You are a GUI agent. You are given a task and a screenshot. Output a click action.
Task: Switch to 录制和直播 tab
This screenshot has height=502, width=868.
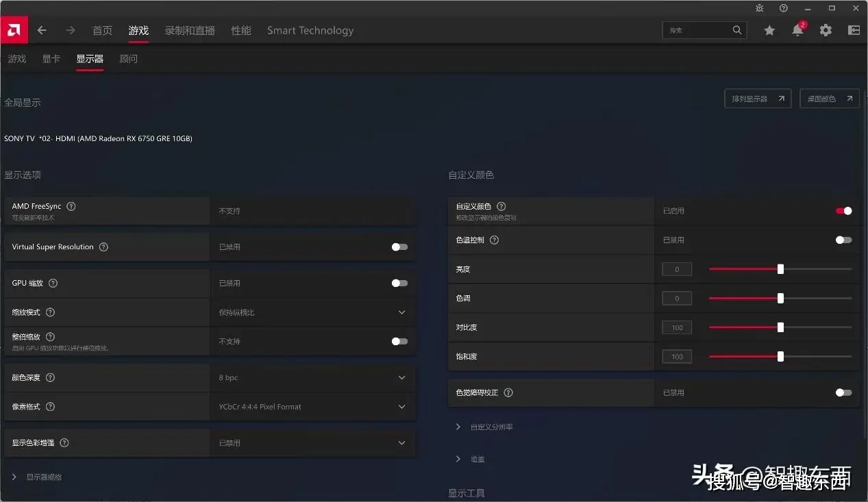point(190,30)
